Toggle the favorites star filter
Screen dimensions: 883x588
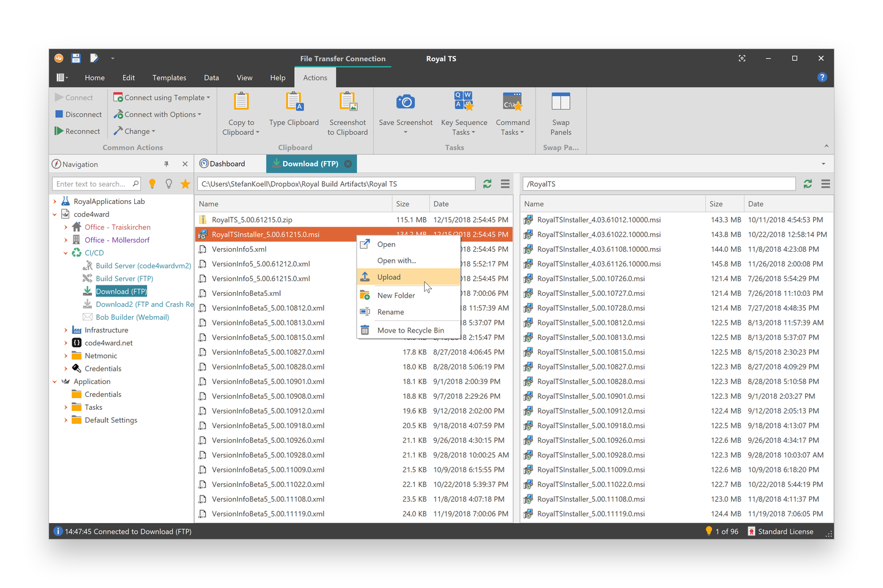tap(185, 183)
